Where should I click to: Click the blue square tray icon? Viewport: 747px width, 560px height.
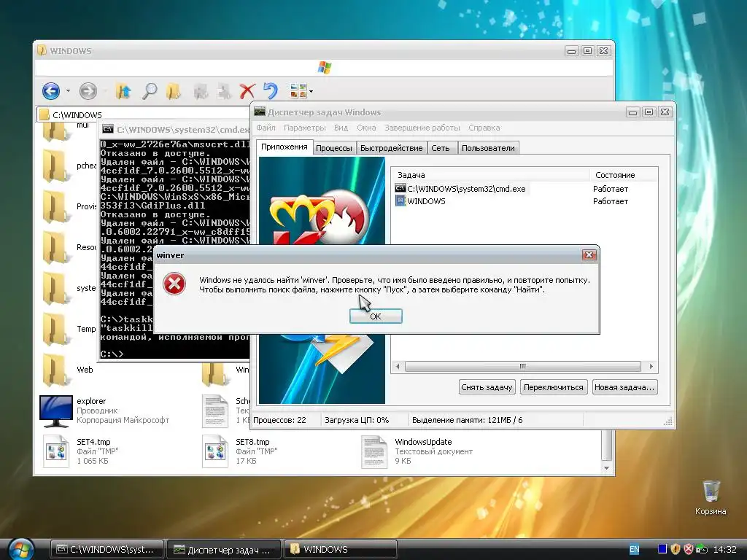pyautogui.click(x=662, y=549)
